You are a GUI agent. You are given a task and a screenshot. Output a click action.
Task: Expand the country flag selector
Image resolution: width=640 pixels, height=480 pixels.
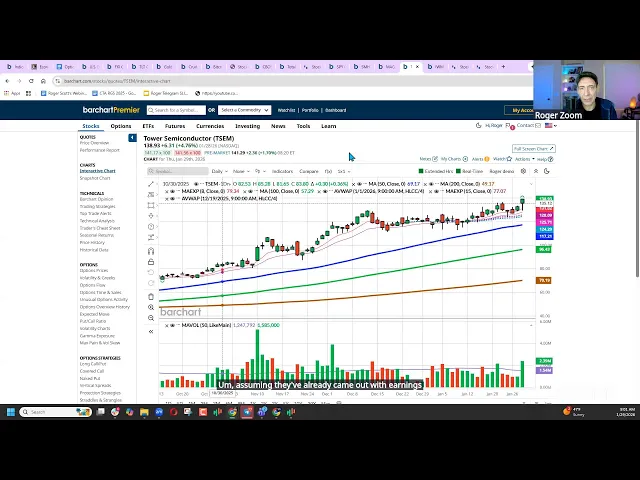pos(551,126)
